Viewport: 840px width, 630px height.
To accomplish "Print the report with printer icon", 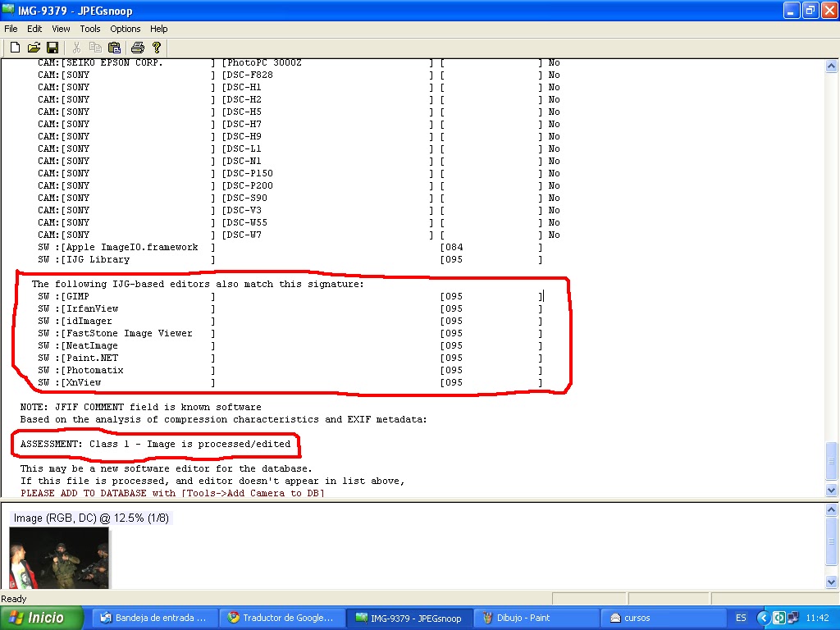I will click(x=138, y=48).
